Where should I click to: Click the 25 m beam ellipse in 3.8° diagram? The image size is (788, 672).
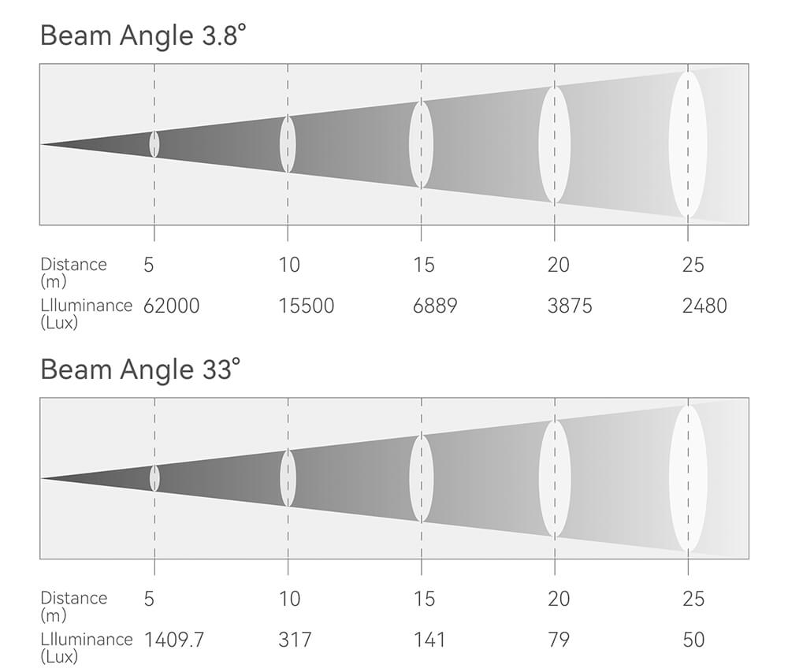coord(688,144)
